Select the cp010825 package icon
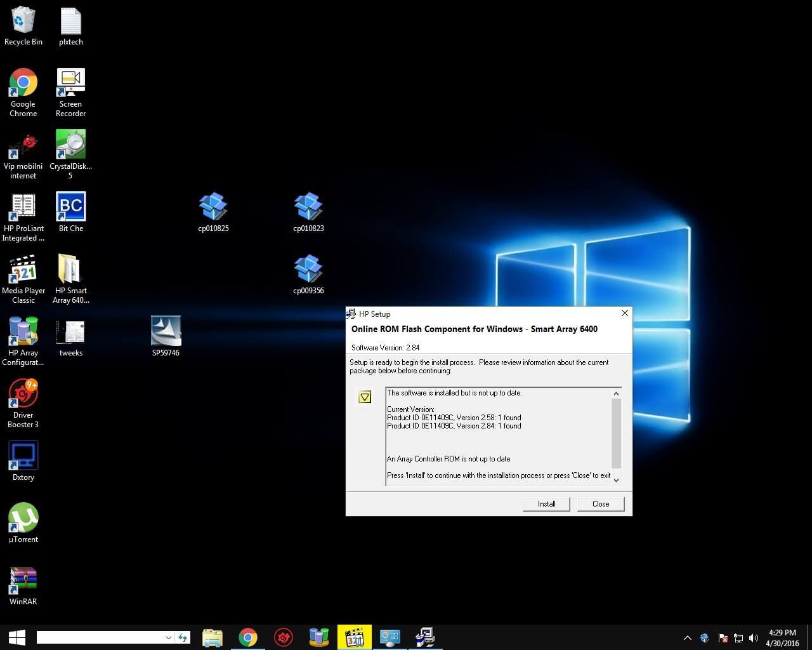The height and width of the screenshot is (650, 812). (213, 212)
